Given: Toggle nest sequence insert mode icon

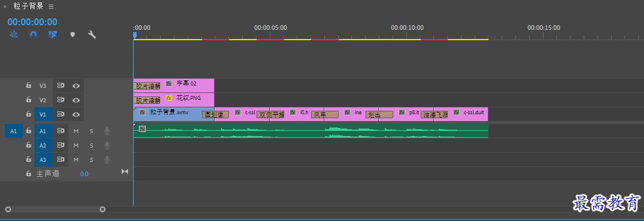Looking at the screenshot, I should tap(14, 34).
